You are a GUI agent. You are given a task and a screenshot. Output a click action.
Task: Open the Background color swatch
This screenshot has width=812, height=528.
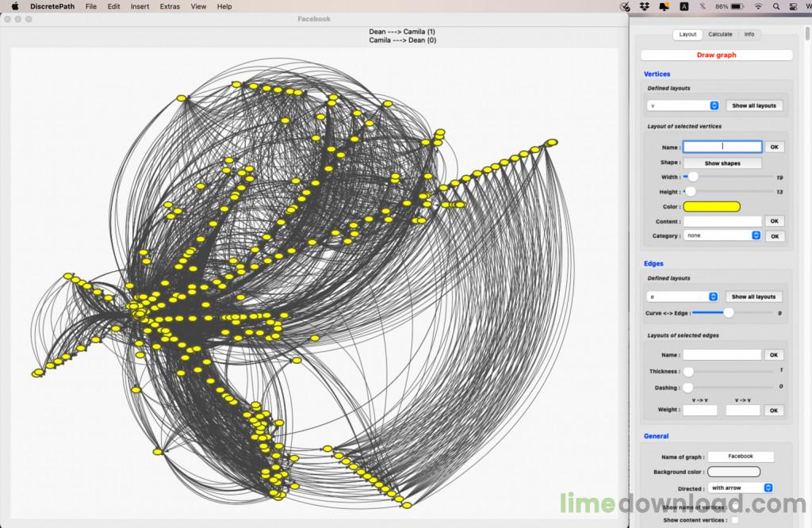point(733,472)
